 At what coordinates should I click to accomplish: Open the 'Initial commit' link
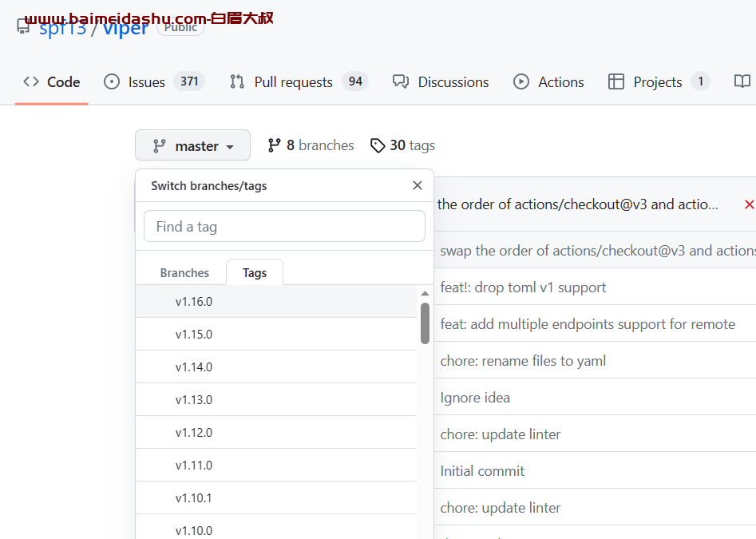pos(482,470)
